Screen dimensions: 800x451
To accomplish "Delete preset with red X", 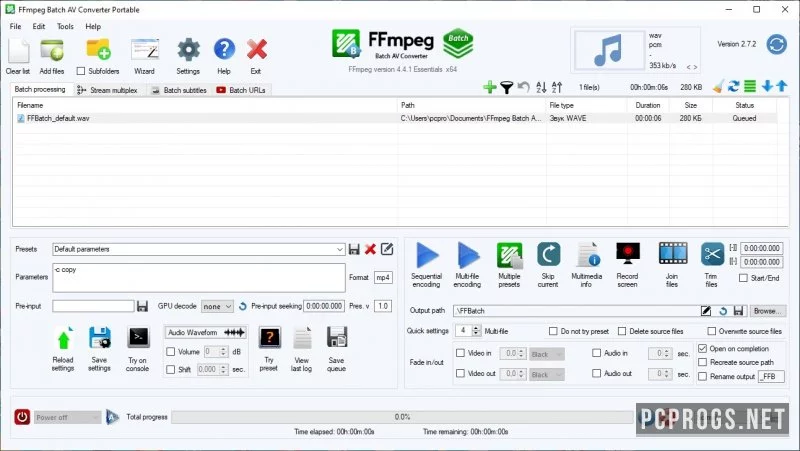I will coord(370,249).
